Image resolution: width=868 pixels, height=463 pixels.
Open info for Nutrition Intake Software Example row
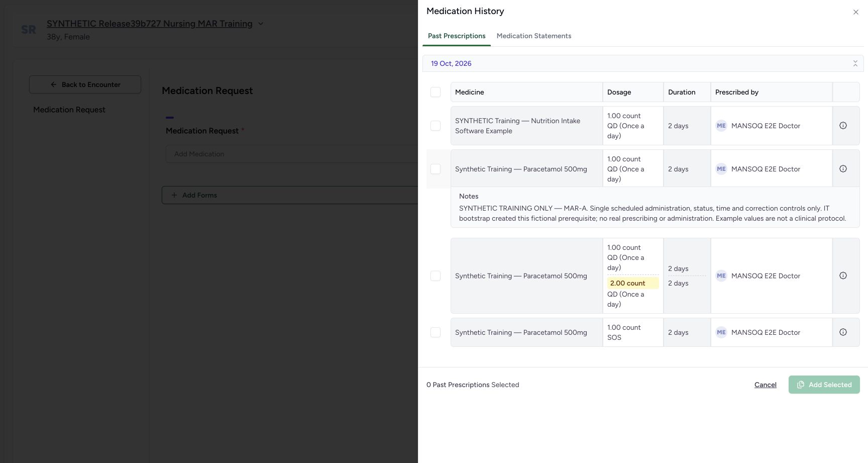[843, 126]
